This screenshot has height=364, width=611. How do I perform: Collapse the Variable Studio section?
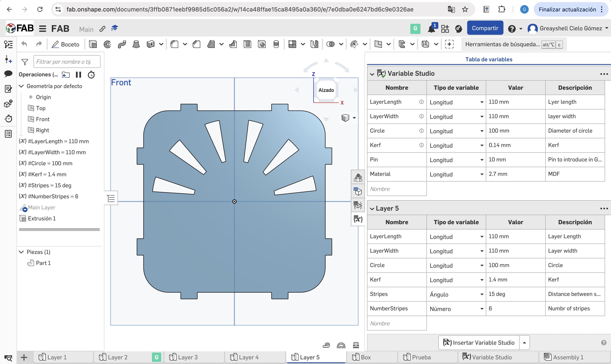click(x=372, y=74)
